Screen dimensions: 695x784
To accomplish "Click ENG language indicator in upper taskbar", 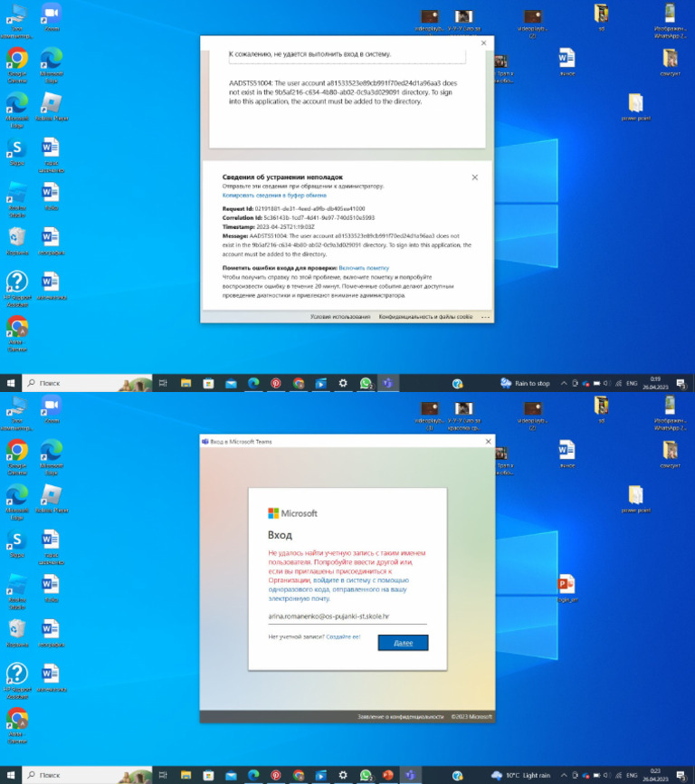I will click(x=632, y=384).
